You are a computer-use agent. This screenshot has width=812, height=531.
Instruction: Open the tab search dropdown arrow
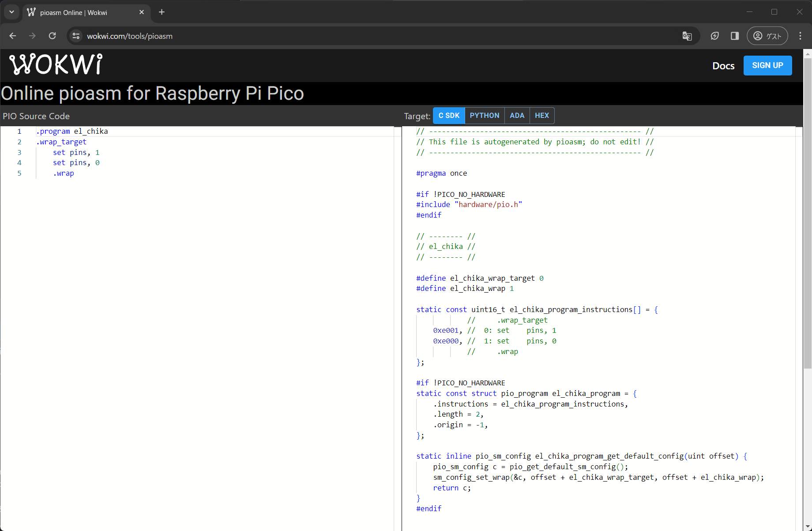pos(12,12)
